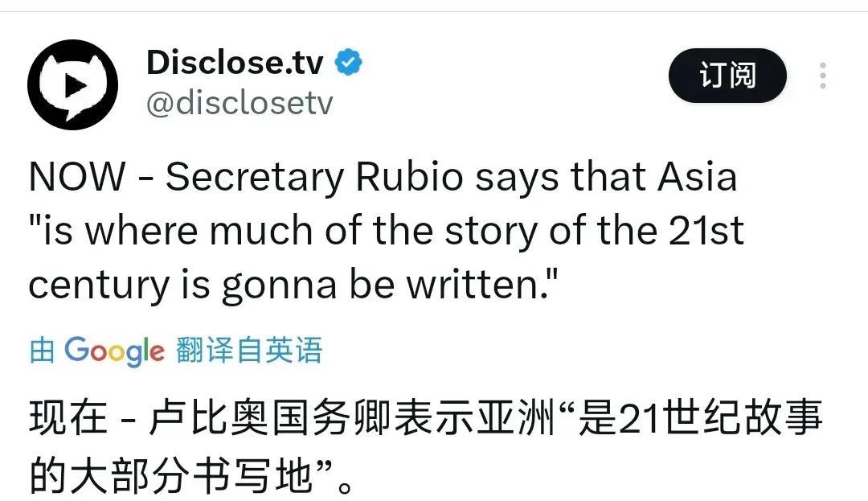Image resolution: width=868 pixels, height=501 pixels.
Task: Open the Disclose.tv display name link
Action: (x=235, y=62)
